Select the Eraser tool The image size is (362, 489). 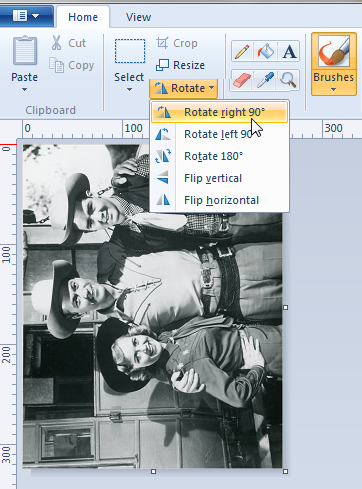pyautogui.click(x=242, y=80)
